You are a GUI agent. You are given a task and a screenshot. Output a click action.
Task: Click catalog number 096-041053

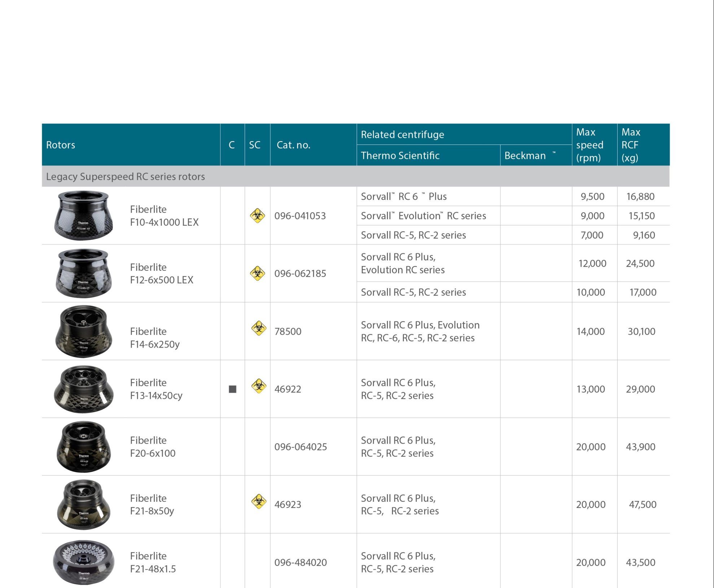pos(300,215)
